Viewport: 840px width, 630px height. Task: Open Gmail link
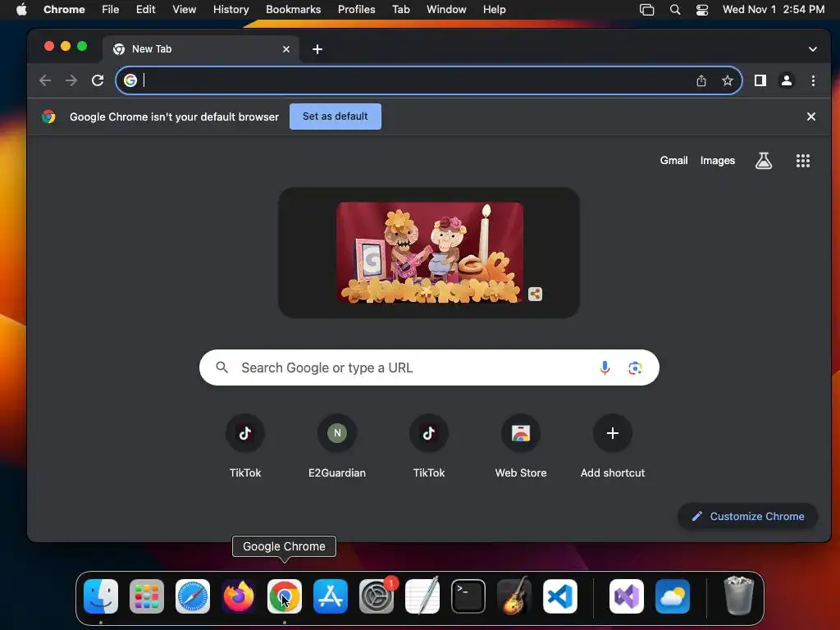click(673, 161)
